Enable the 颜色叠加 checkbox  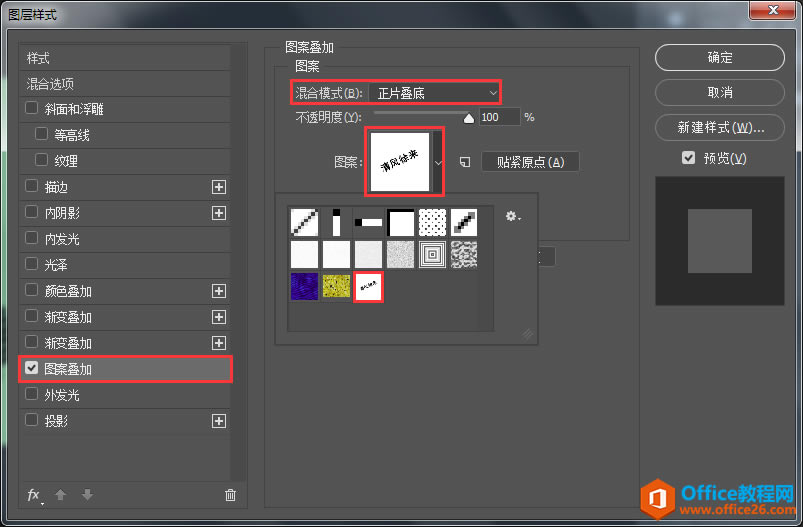pos(31,290)
